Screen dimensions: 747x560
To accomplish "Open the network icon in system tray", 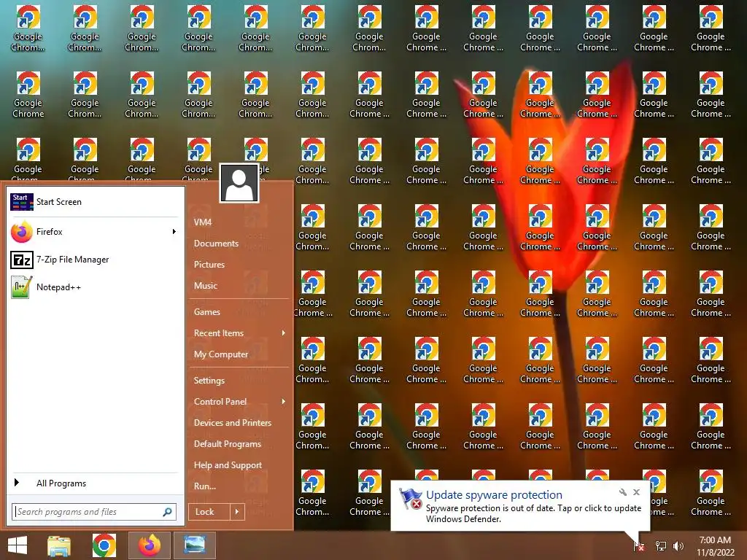I will pyautogui.click(x=661, y=545).
